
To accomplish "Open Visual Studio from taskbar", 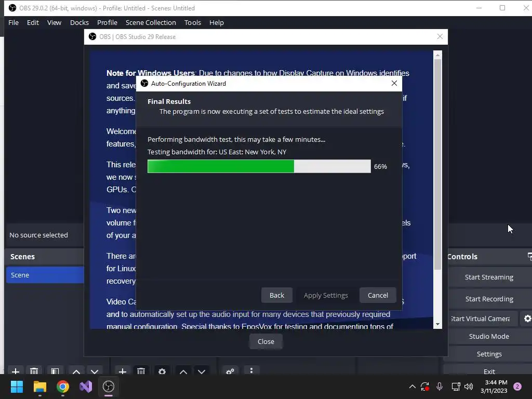I will click(x=86, y=387).
